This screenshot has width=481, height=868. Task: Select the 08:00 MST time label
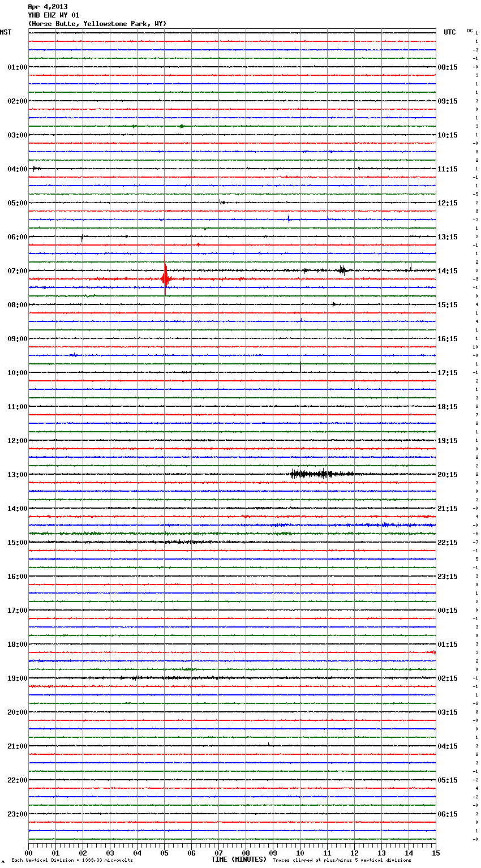coord(18,305)
